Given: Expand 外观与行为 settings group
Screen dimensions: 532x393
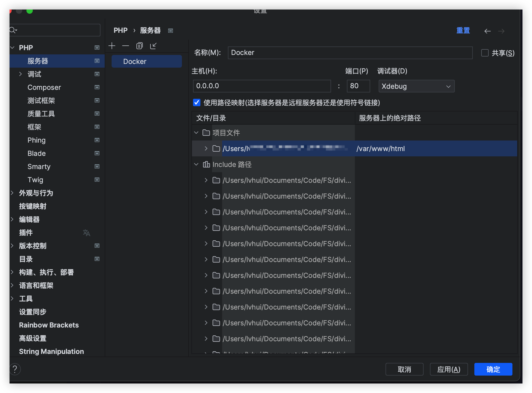Looking at the screenshot, I should pyautogui.click(x=12, y=193).
